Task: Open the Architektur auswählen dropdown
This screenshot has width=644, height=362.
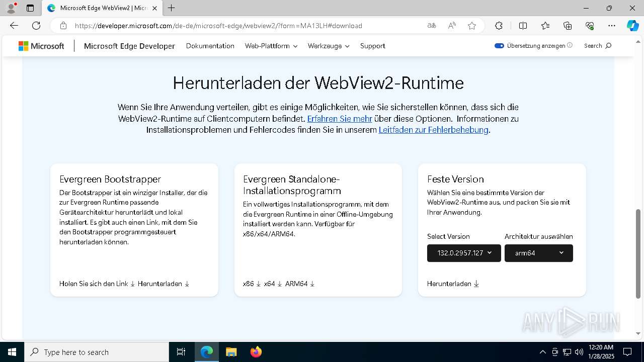Action: [x=539, y=253]
